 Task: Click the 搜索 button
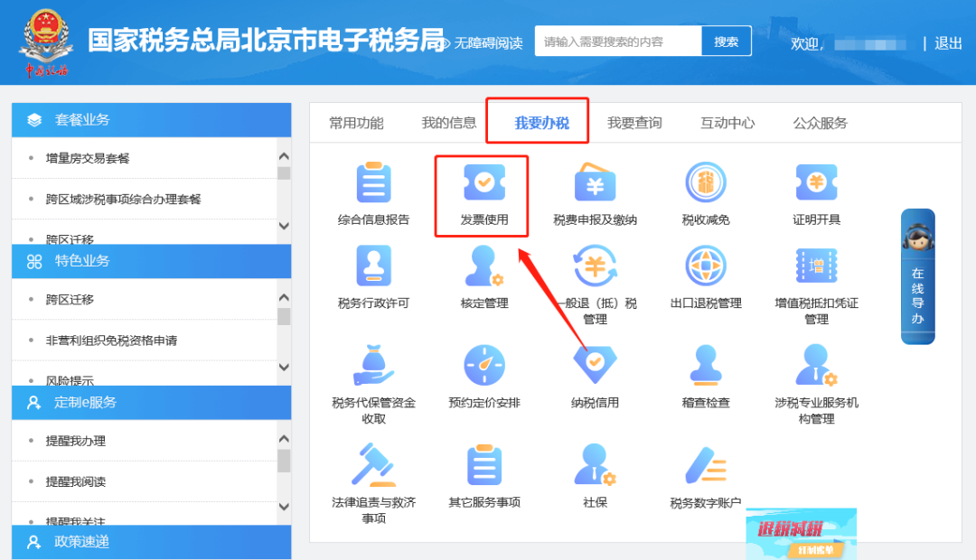click(x=726, y=41)
